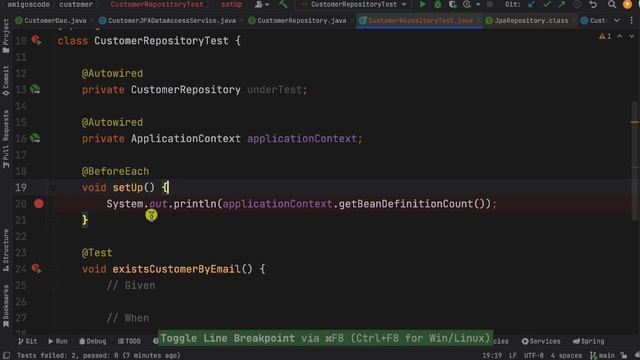Go to previous highlighted problem arrow
Viewport: 640px width, 360px height.
pyautogui.click(x=620, y=36)
